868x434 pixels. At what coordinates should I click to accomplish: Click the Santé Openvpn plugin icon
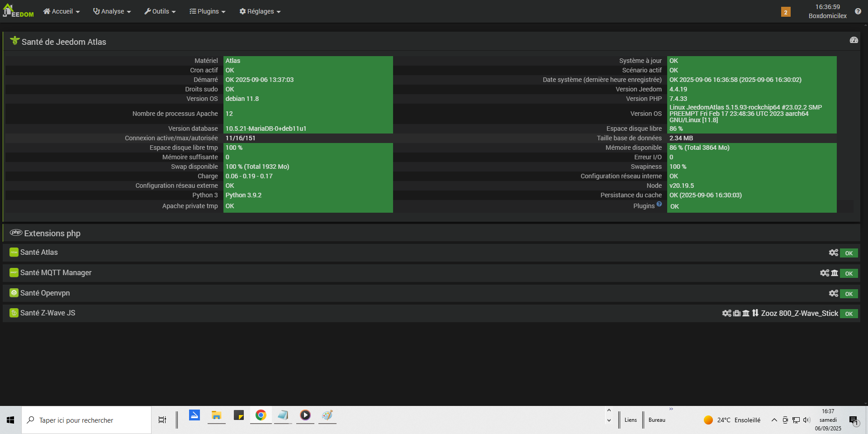click(x=14, y=293)
